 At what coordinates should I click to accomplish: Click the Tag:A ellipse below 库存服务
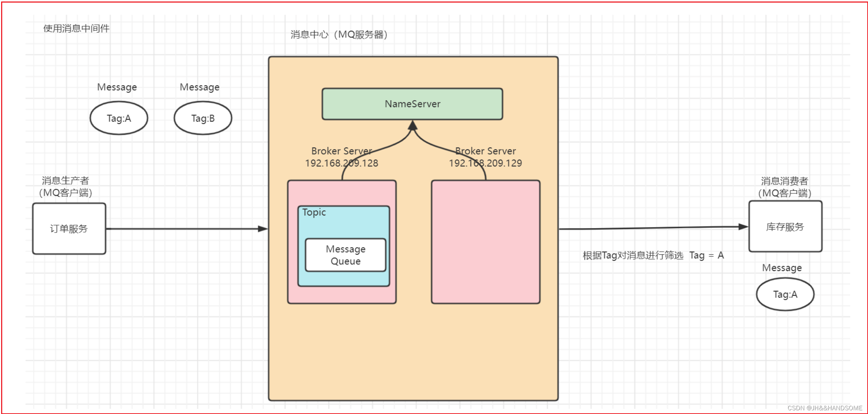[785, 294]
